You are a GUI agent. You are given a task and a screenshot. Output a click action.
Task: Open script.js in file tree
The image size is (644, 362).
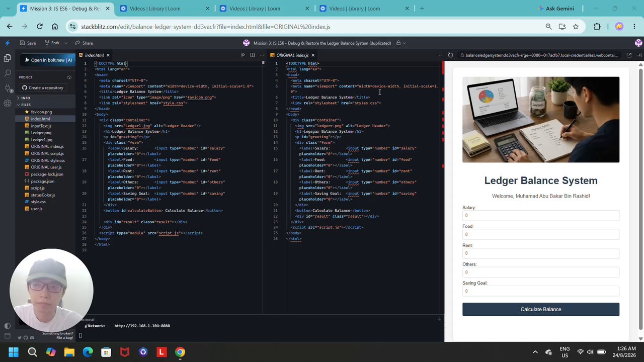click(38, 188)
